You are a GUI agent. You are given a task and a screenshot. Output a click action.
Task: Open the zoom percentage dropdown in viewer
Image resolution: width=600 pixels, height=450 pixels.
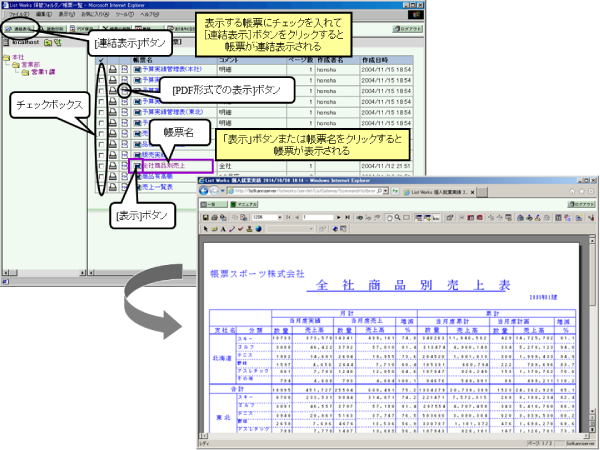click(x=280, y=217)
